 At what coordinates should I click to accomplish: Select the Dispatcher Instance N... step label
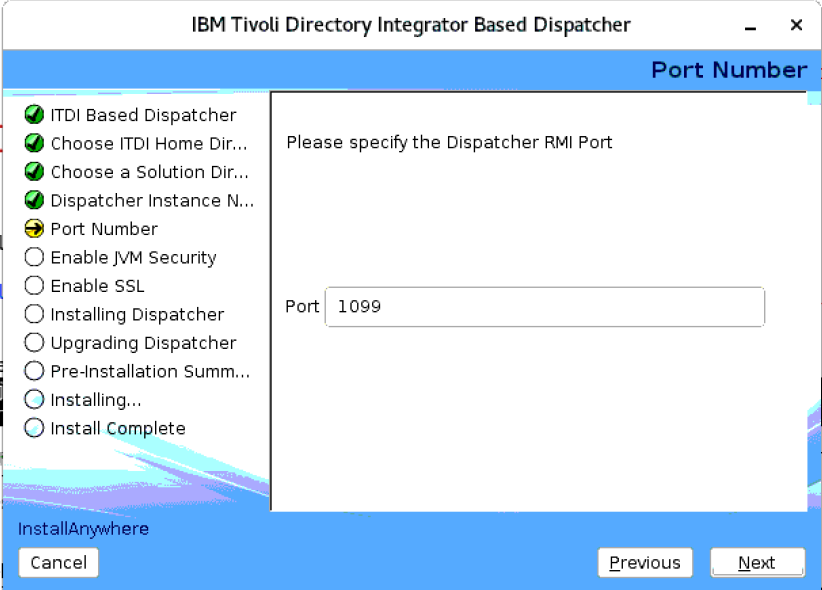point(152,200)
